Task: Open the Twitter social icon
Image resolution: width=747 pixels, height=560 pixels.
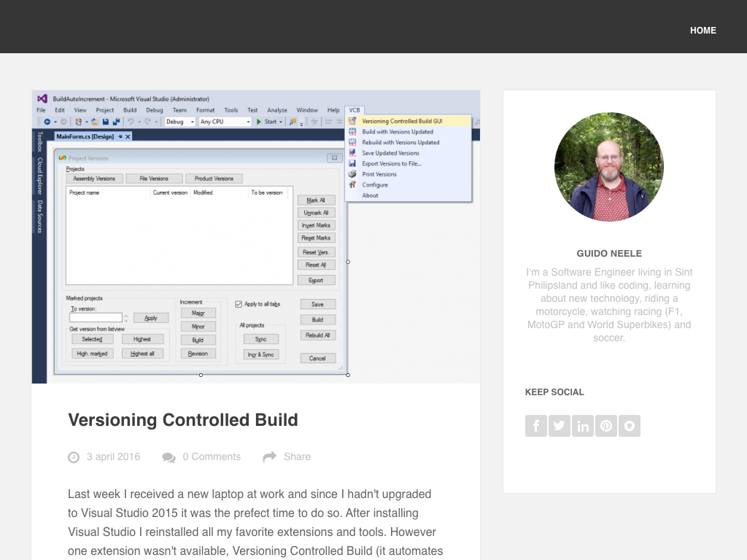Action: (560, 426)
